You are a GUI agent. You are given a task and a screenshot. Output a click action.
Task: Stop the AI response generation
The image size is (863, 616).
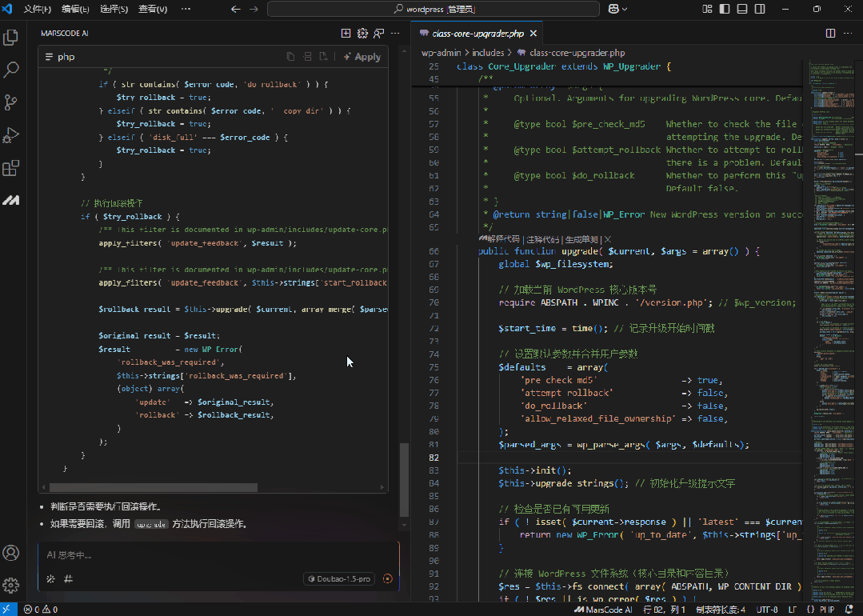point(387,579)
